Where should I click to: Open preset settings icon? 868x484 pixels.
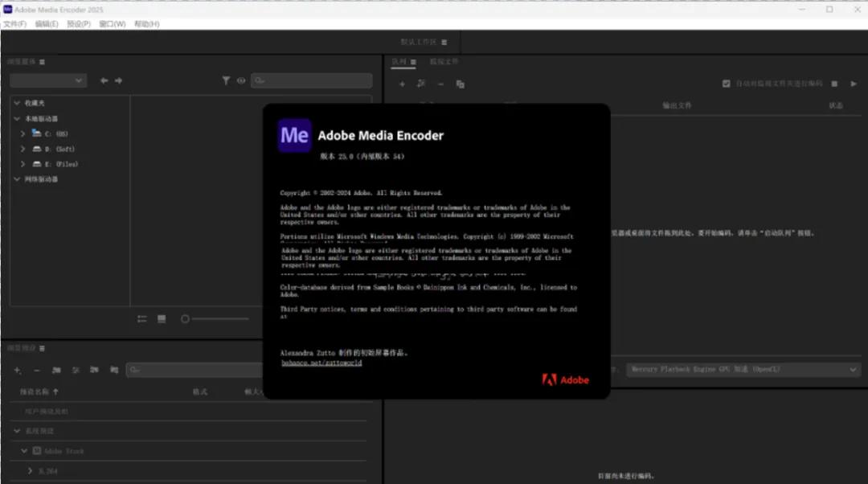click(76, 370)
